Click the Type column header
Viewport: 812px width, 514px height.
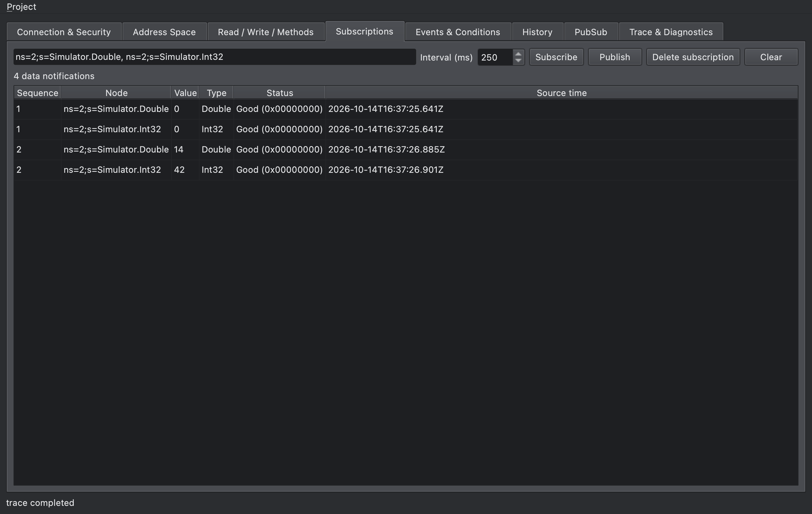pyautogui.click(x=216, y=93)
